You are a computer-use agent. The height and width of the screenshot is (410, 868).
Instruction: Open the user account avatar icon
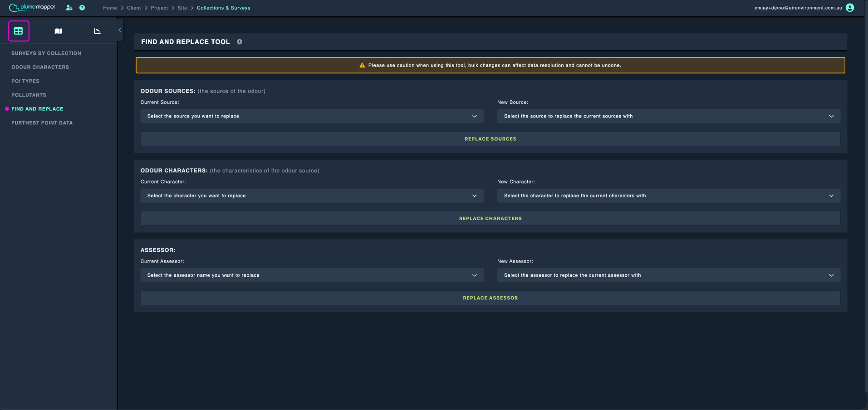click(x=850, y=8)
